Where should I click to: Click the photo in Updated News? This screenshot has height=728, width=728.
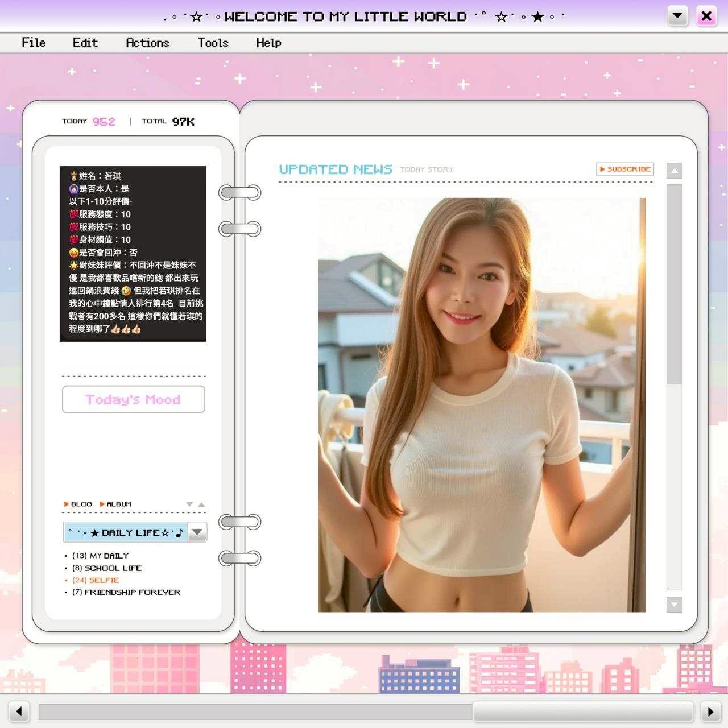tap(482, 405)
